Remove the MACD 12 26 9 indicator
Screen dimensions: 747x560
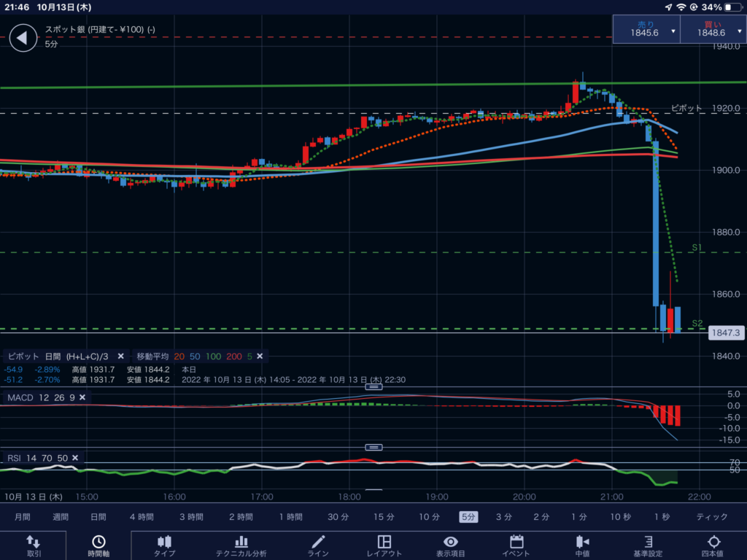82,397
